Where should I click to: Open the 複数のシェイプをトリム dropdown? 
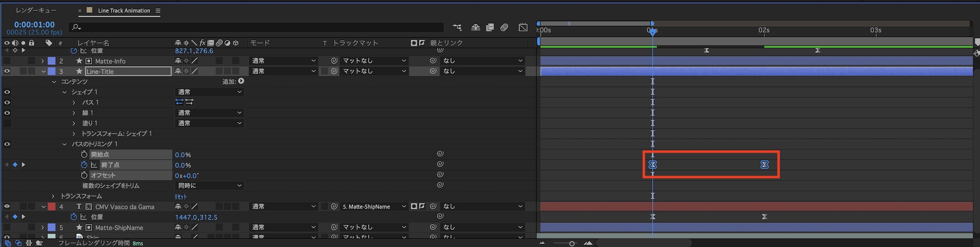(209, 186)
